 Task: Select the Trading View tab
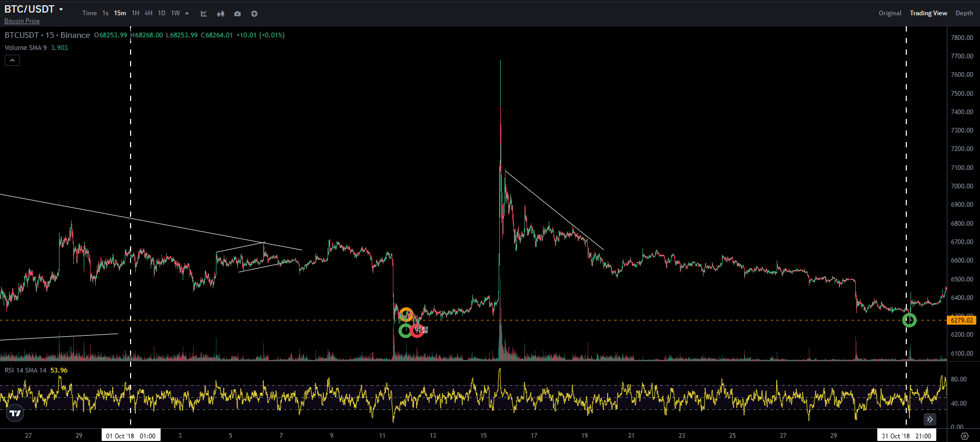tap(928, 13)
